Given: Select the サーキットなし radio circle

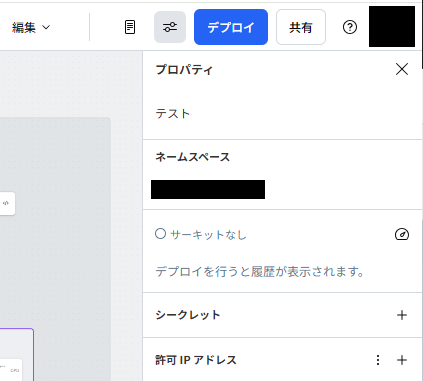Looking at the screenshot, I should pyautogui.click(x=160, y=234).
